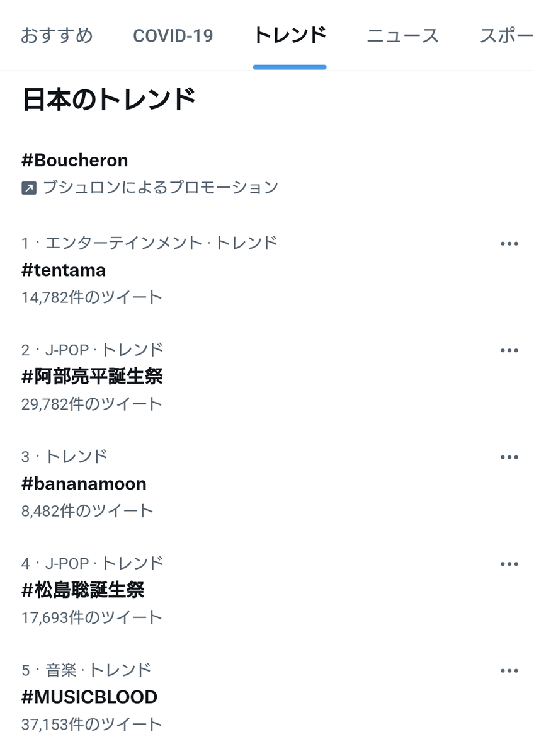Open the #Boucheron promoted trend

(x=73, y=160)
